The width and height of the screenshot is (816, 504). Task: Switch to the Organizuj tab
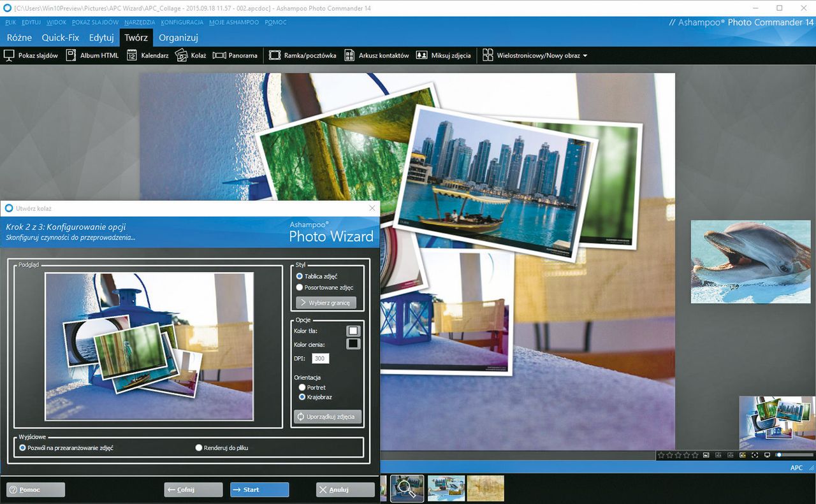(x=178, y=38)
